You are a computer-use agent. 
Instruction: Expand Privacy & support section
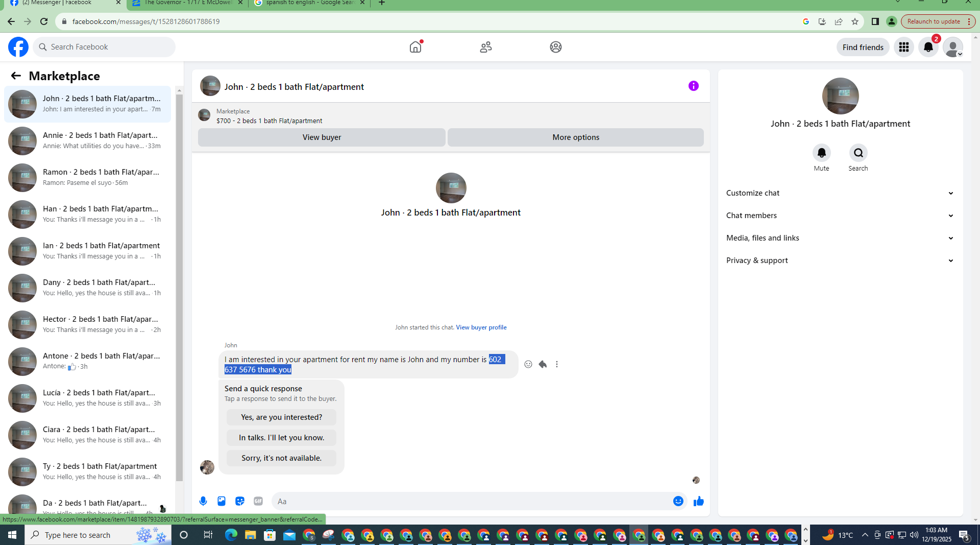tap(840, 260)
